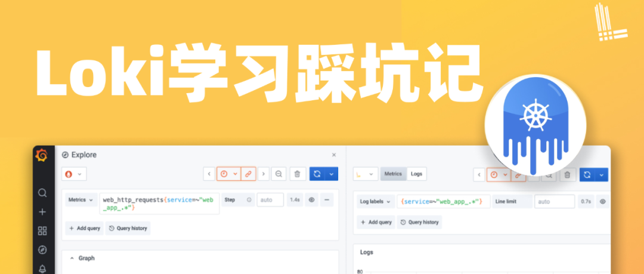Open search in the Grafana sidebar
The width and height of the screenshot is (644, 274).
pyautogui.click(x=42, y=193)
